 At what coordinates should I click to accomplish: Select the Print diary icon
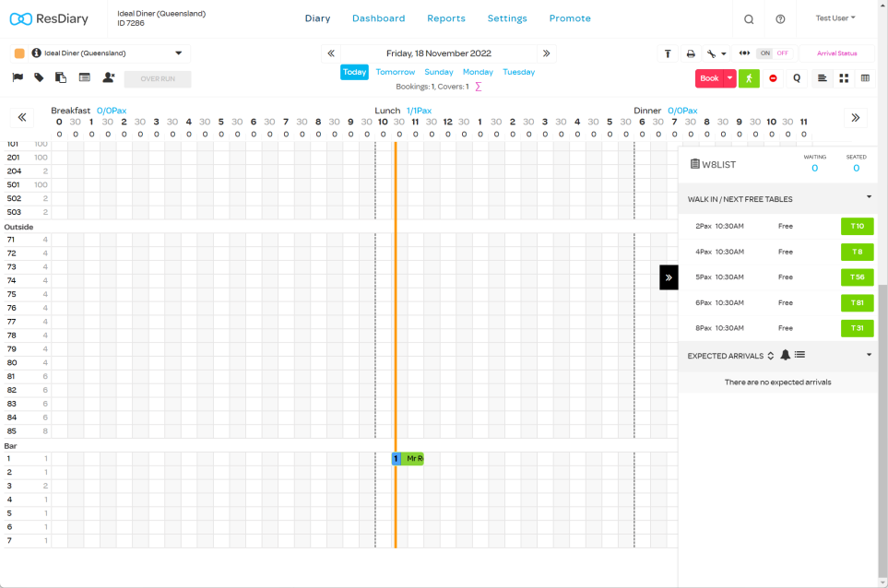pos(691,53)
